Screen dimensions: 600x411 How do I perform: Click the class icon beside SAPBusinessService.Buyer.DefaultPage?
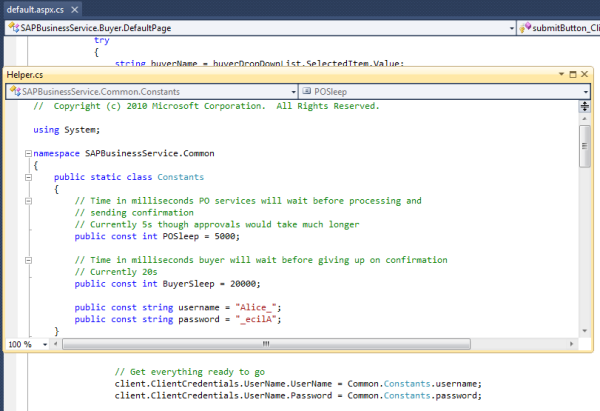tap(13, 28)
